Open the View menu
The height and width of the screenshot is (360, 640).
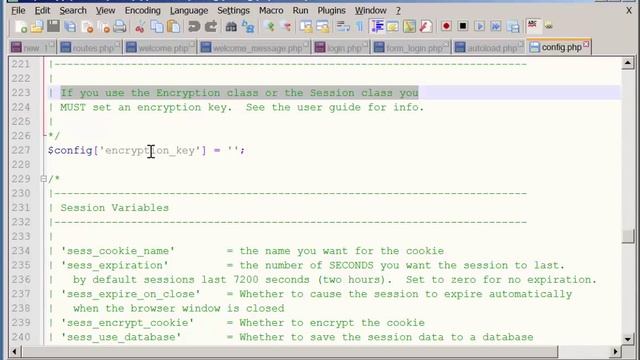[x=105, y=10]
